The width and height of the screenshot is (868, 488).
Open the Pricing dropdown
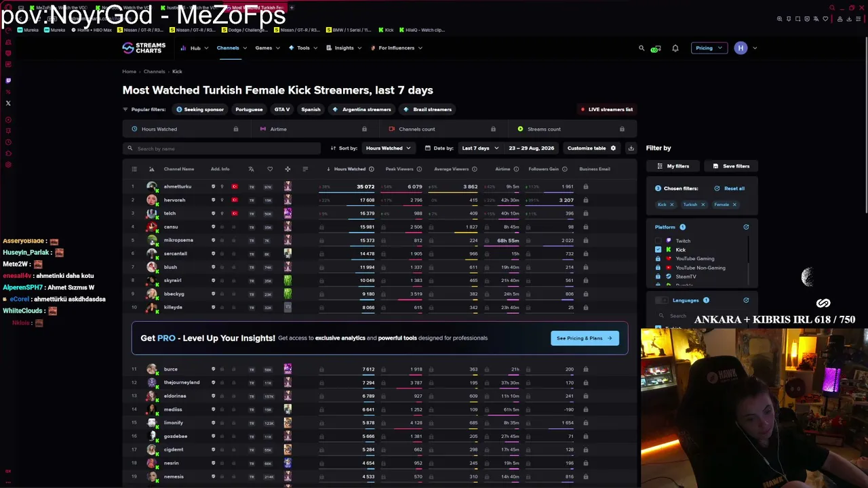tap(709, 48)
